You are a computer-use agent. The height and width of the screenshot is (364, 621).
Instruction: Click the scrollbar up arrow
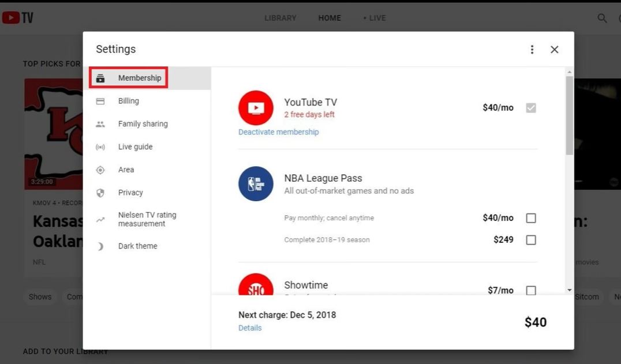[570, 72]
